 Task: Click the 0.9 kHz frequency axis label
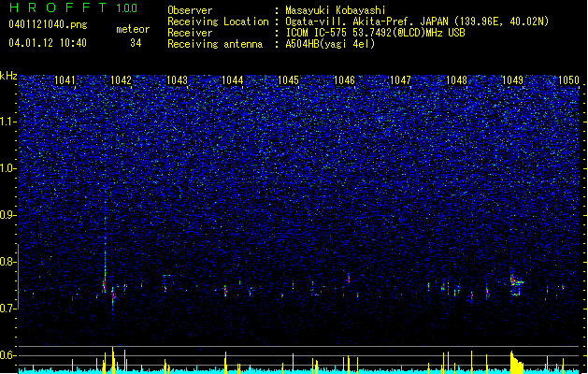[8, 215]
